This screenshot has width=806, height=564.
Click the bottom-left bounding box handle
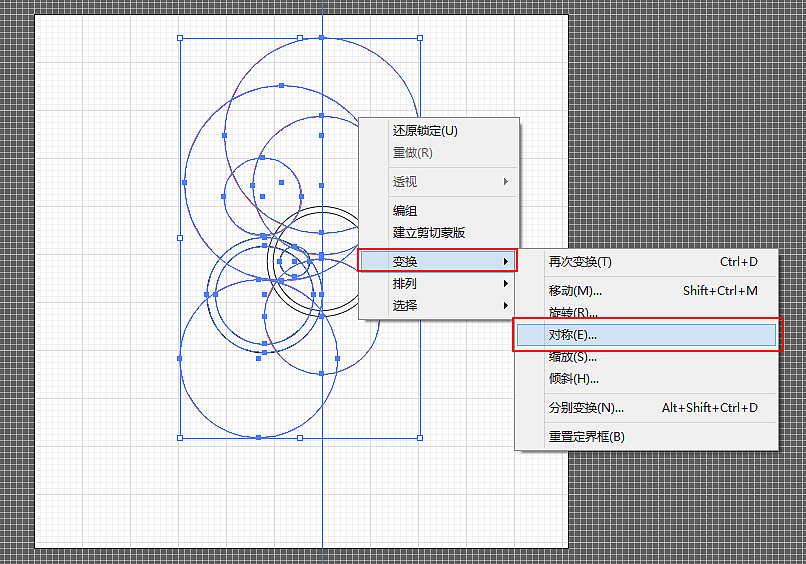pyautogui.click(x=180, y=438)
